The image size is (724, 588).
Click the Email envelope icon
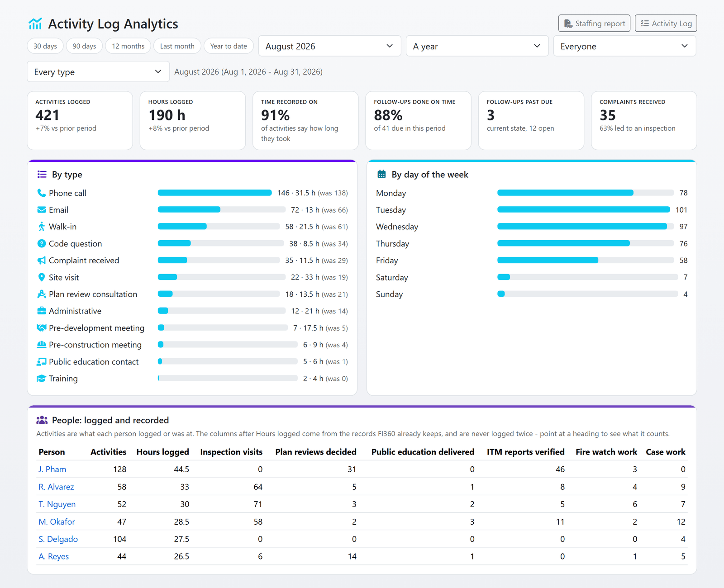[41, 210]
